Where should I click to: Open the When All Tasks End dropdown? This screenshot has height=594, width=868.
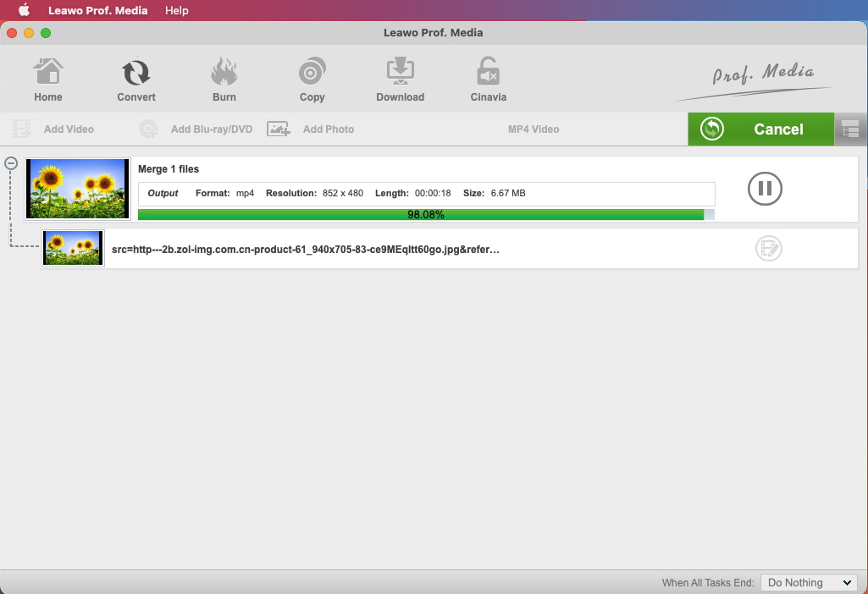click(x=809, y=582)
